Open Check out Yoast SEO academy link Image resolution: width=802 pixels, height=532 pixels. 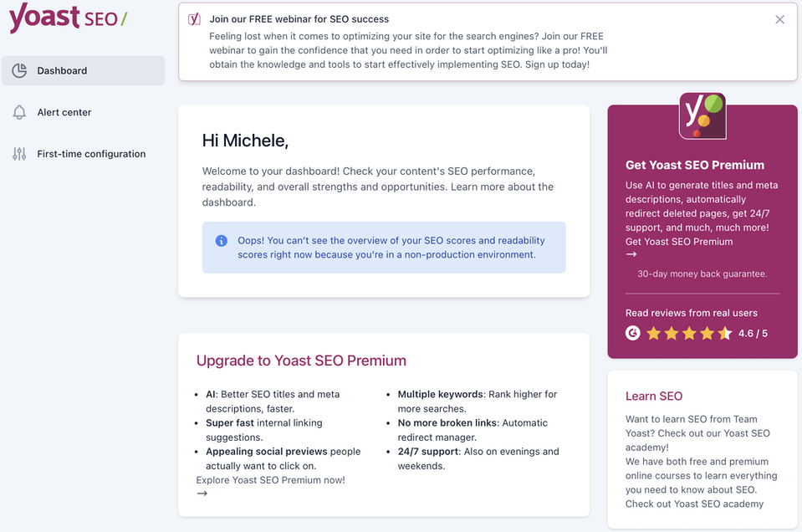695,504
